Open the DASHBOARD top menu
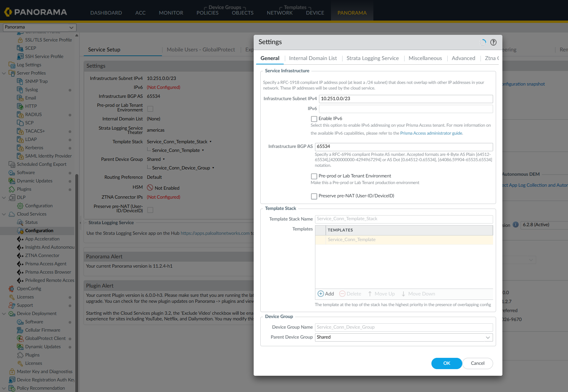This screenshot has width=568, height=392. [x=106, y=13]
